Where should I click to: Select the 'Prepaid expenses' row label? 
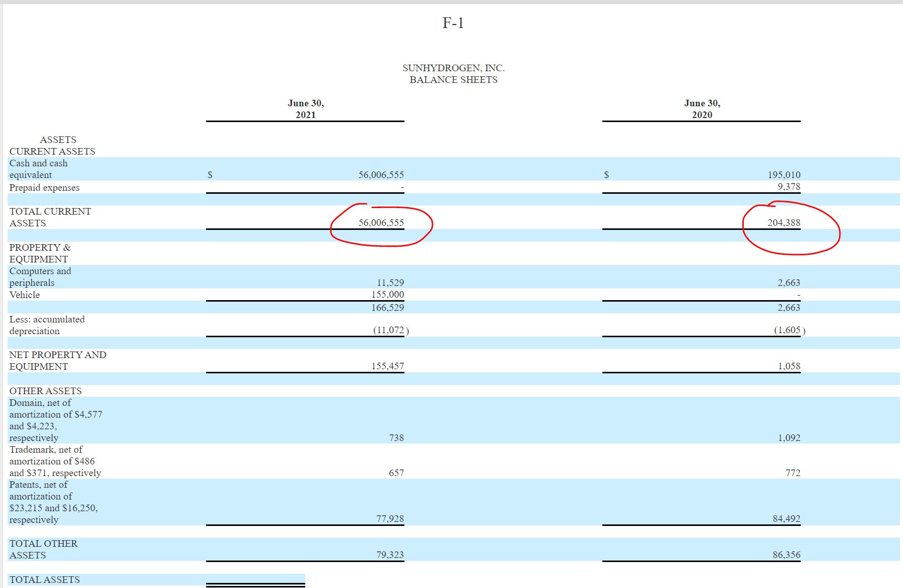tap(44, 187)
